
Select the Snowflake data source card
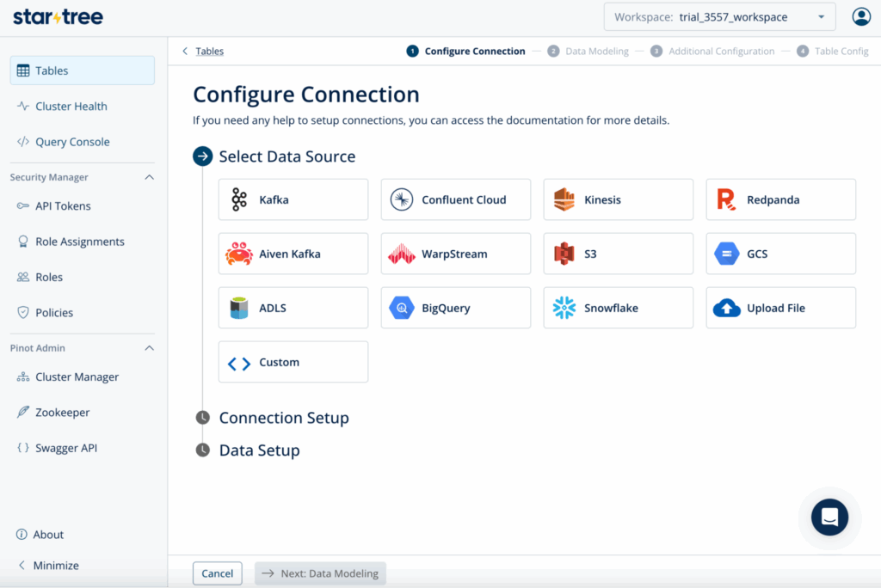(x=618, y=308)
